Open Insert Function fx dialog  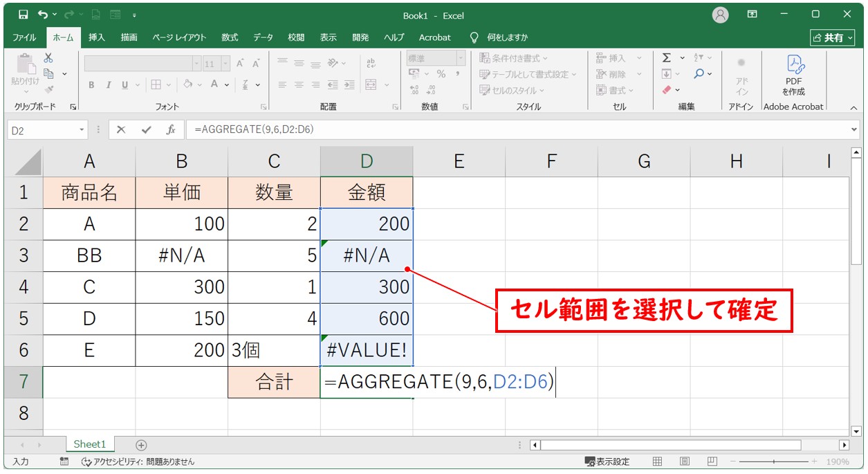coord(170,129)
